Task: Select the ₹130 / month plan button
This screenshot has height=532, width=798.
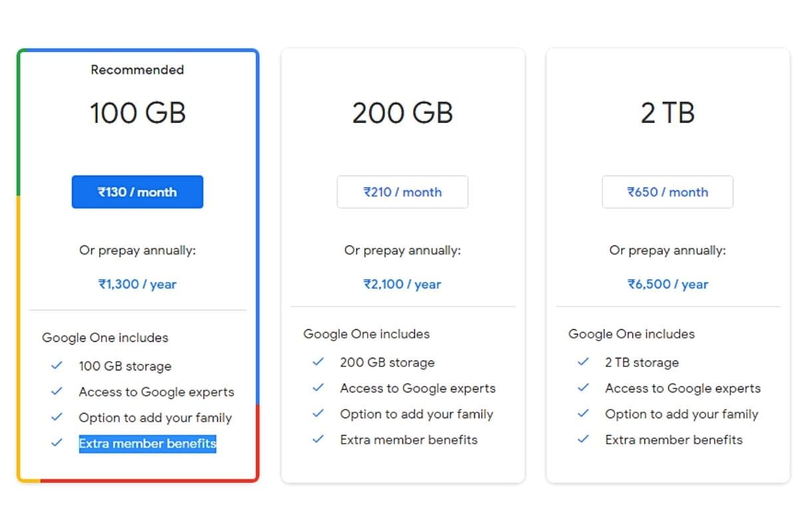Action: point(137,192)
